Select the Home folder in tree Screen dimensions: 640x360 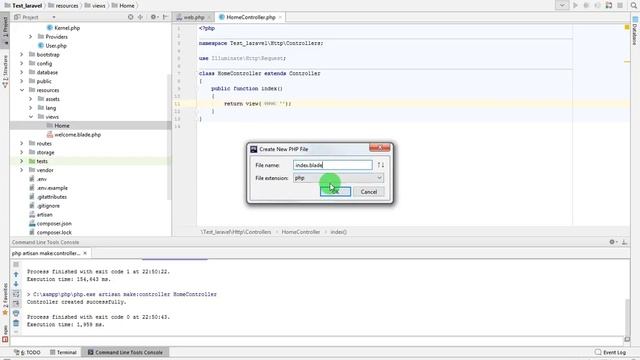pyautogui.click(x=62, y=126)
